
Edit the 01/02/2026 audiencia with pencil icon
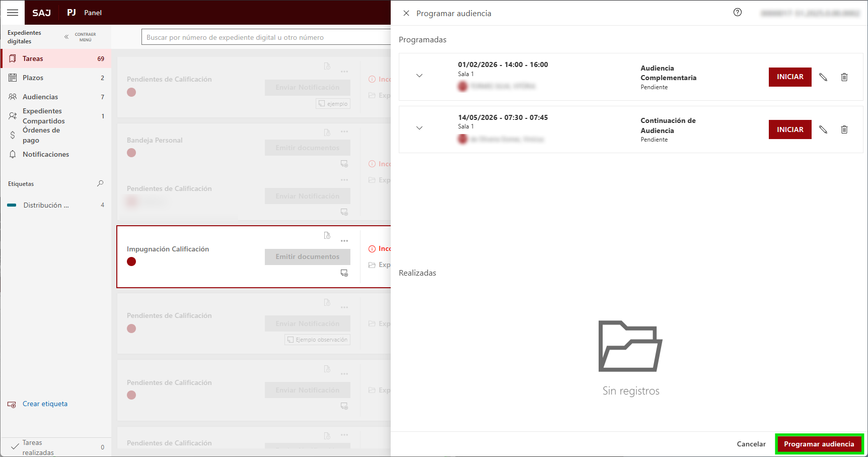pyautogui.click(x=823, y=77)
